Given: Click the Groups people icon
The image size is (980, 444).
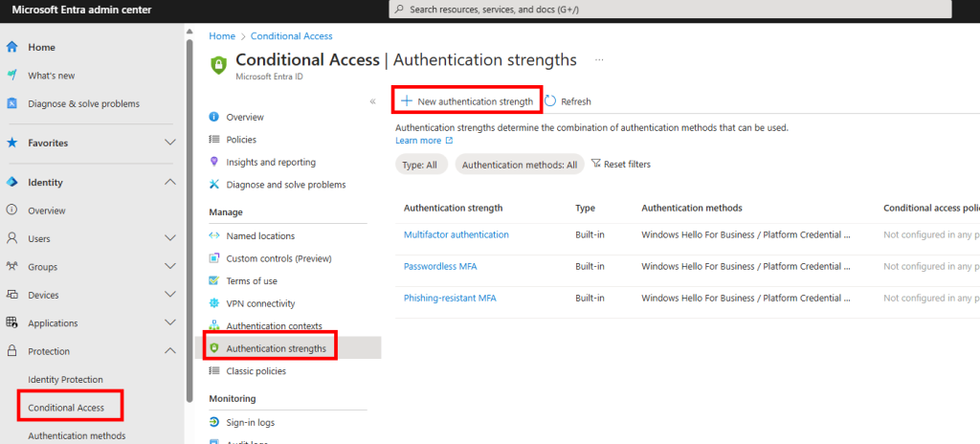Looking at the screenshot, I should (11, 266).
